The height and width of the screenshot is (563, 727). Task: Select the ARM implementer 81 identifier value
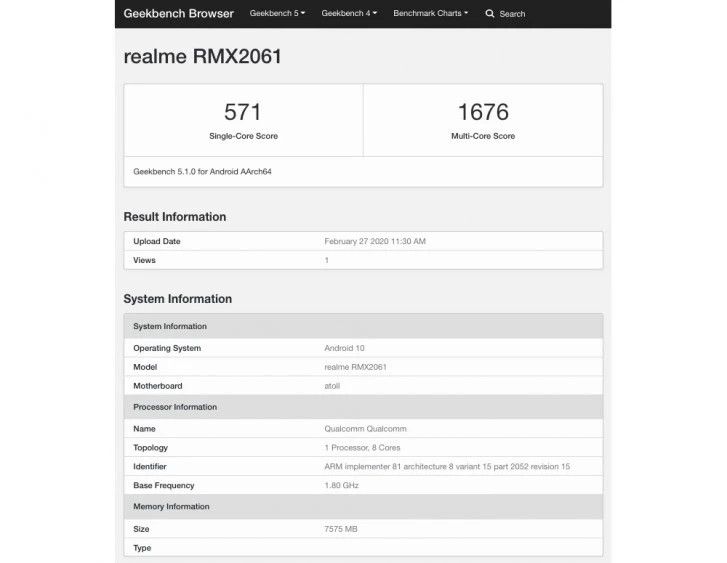click(447, 467)
